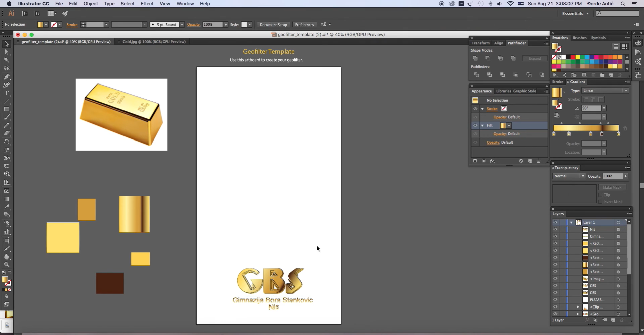Switch to the Gold.jpg document tab

[145, 42]
